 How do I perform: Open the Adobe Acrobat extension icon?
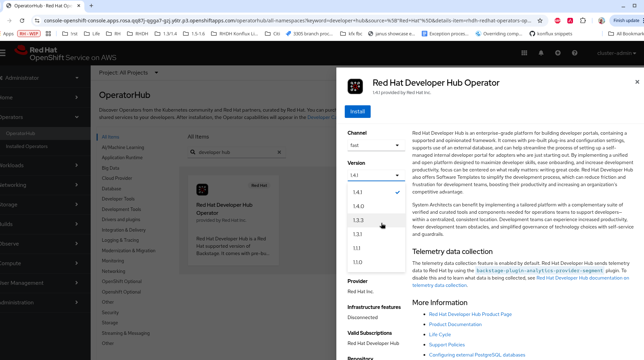[x=570, y=21]
